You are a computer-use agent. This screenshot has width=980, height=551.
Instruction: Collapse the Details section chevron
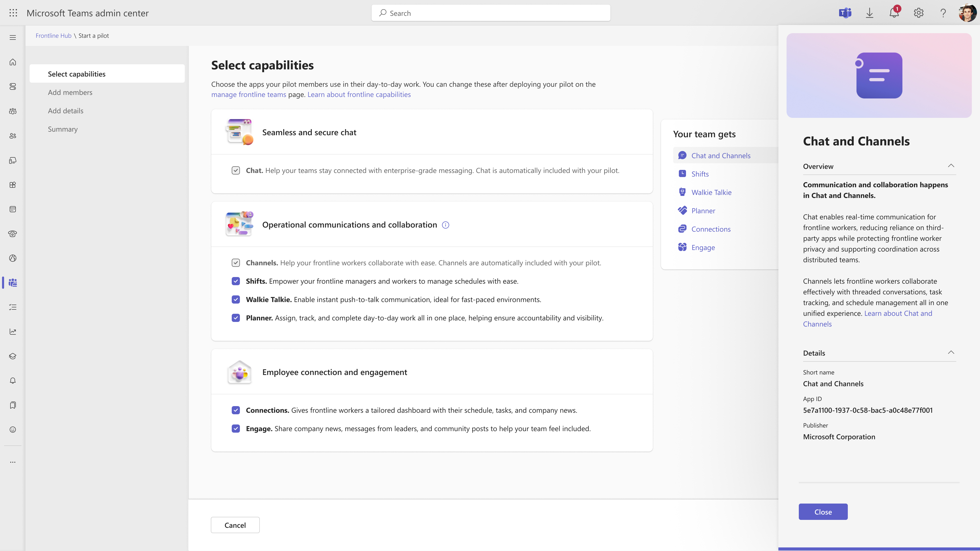(951, 353)
